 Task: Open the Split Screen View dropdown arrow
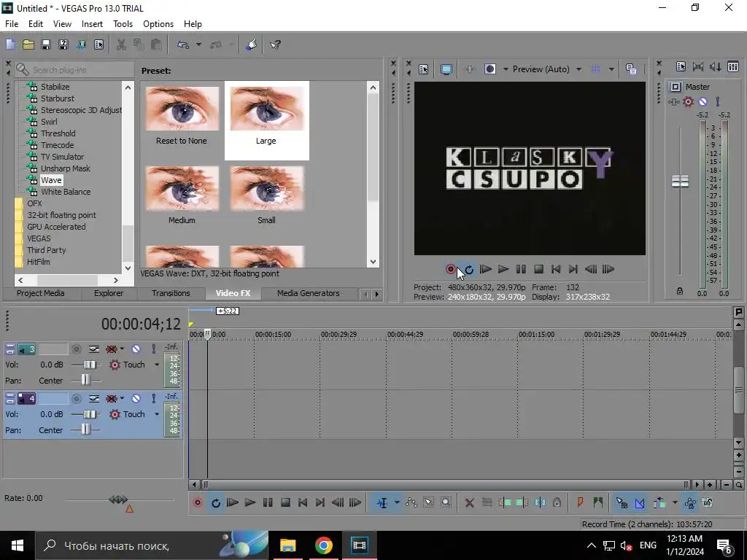506,69
